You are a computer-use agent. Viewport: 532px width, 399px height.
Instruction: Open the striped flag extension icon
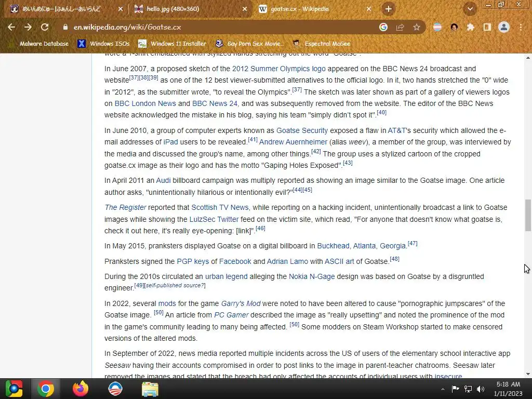(437, 27)
